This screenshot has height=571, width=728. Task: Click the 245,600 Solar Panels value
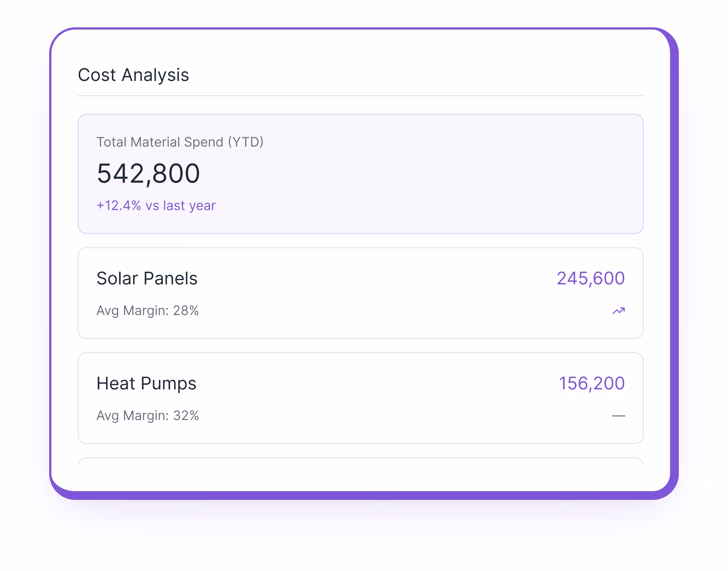tap(590, 278)
